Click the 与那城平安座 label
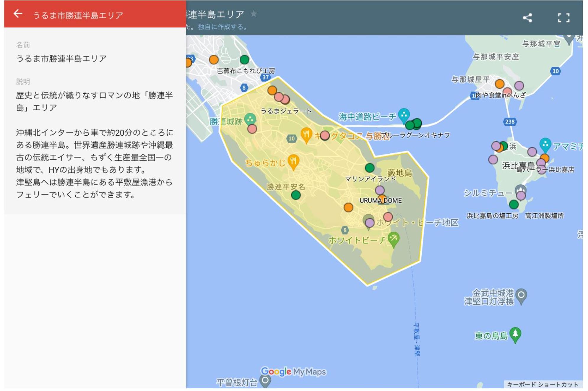Viewport: 588px width, 391px height. pos(496,57)
